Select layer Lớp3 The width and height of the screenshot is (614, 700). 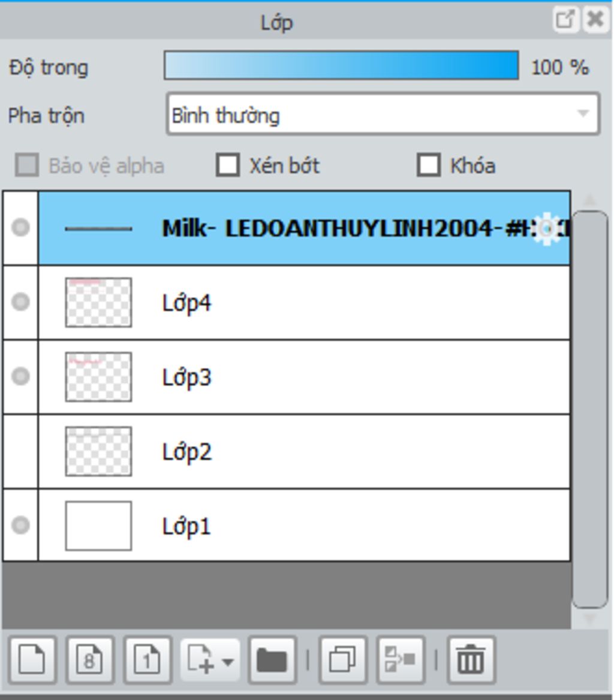pos(300,377)
